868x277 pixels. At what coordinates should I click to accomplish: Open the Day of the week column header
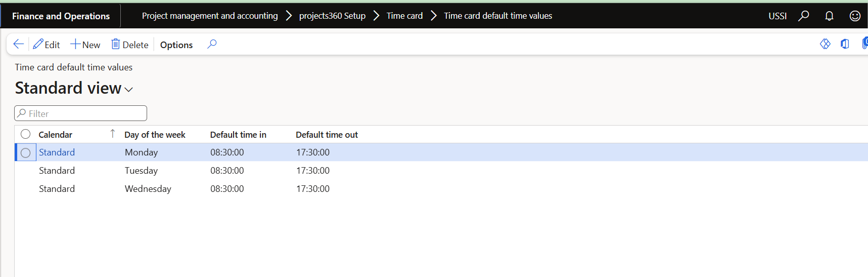tap(155, 135)
